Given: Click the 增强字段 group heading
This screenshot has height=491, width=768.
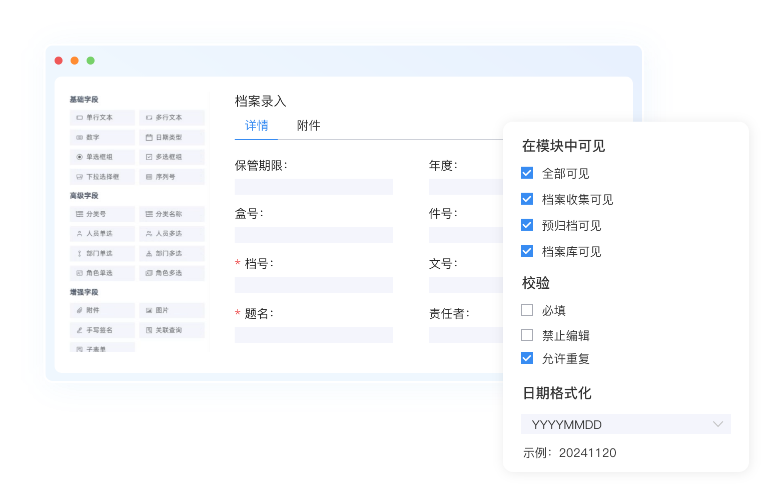Looking at the screenshot, I should 84,292.
